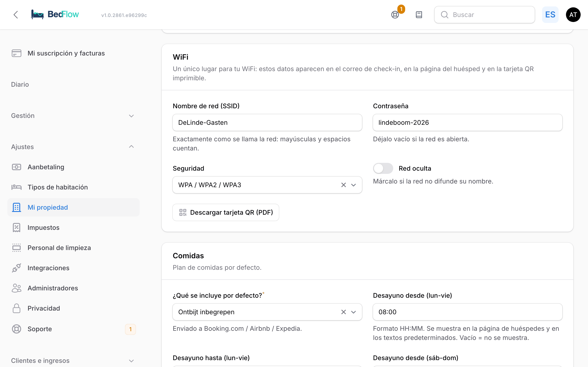The image size is (588, 367).
Task: Switch language via ES button
Action: [550, 15]
